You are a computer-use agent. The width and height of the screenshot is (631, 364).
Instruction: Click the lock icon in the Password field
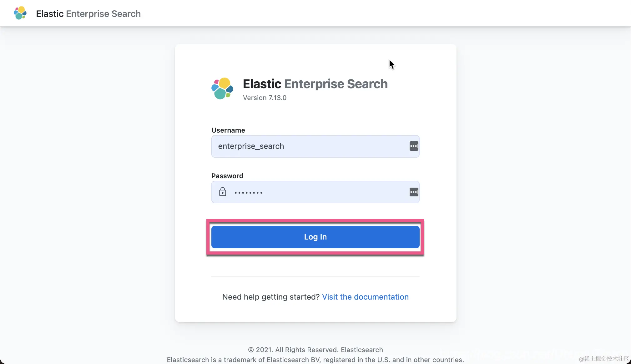click(223, 191)
